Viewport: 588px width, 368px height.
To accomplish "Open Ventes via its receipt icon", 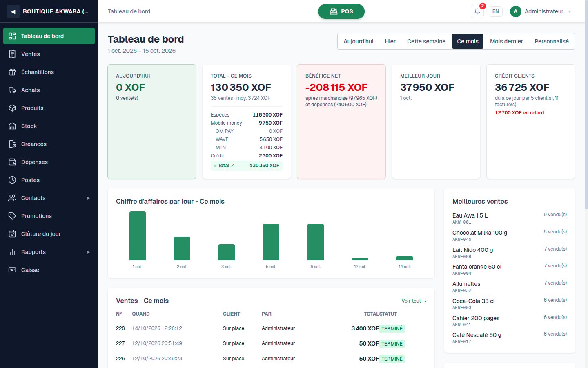I will pyautogui.click(x=12, y=54).
